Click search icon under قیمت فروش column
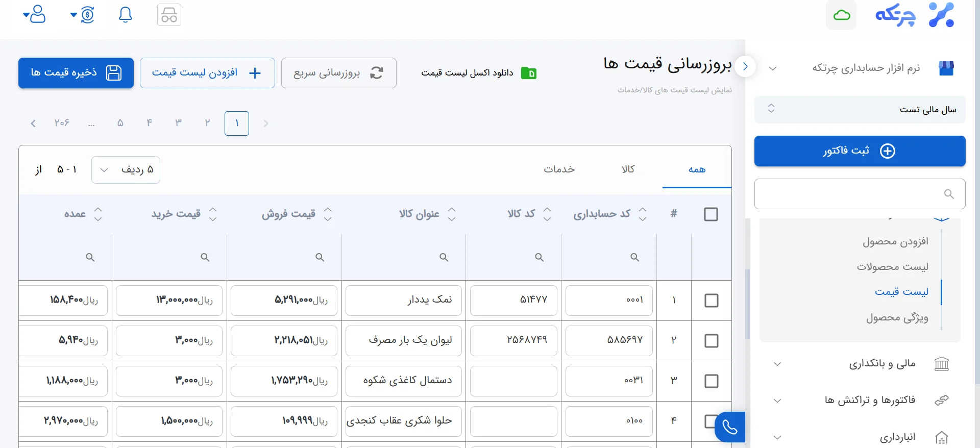 320,257
